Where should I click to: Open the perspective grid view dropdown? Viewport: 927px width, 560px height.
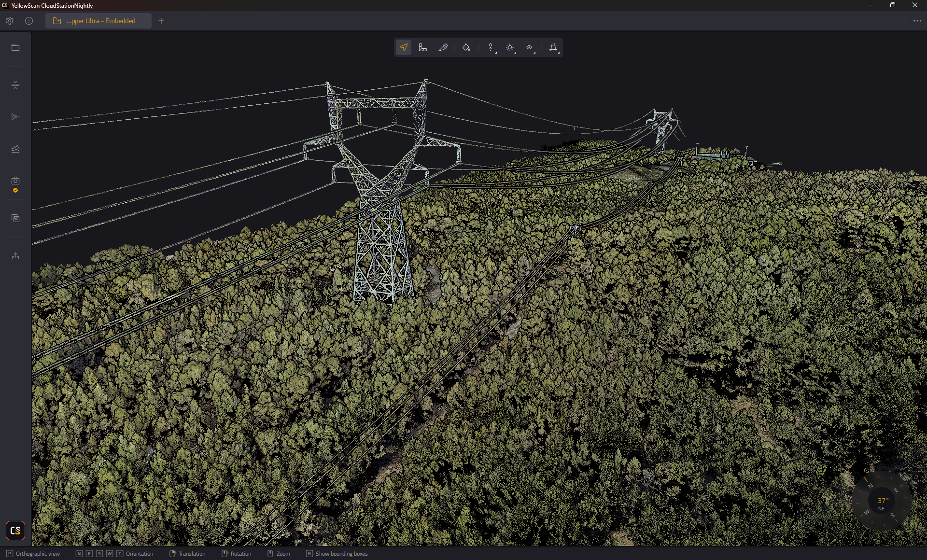click(x=554, y=47)
